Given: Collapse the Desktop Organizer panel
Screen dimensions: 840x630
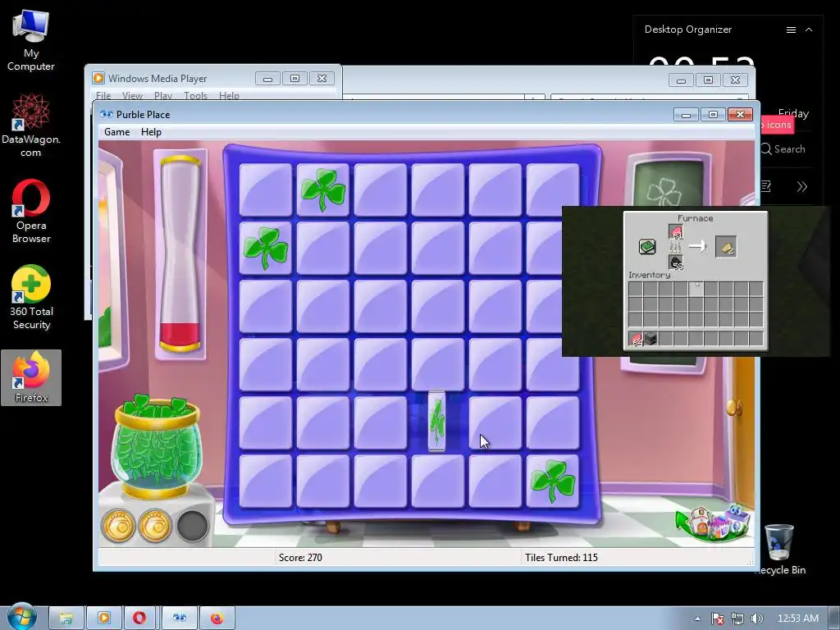Looking at the screenshot, I should 809,30.
